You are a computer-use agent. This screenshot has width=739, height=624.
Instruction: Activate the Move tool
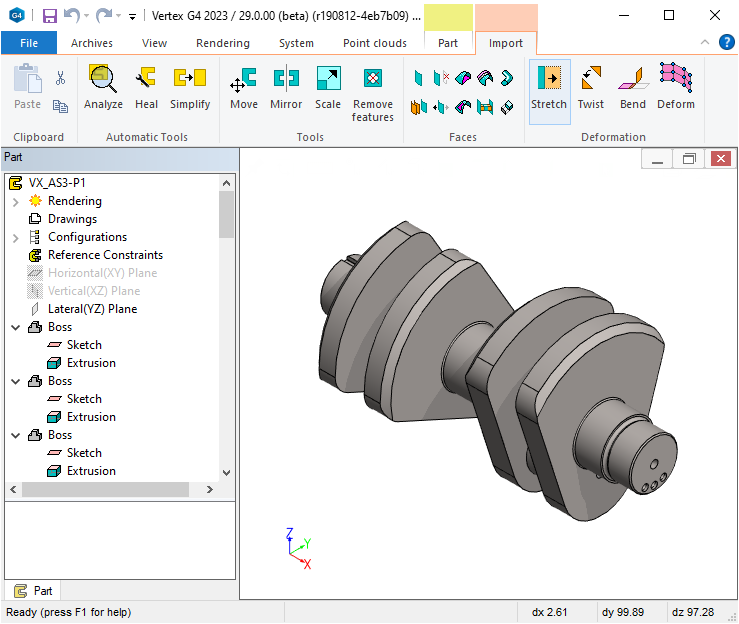(243, 87)
